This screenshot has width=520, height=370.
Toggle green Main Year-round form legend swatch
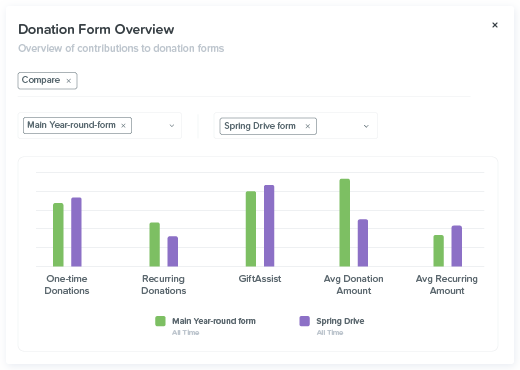pyautogui.click(x=160, y=321)
